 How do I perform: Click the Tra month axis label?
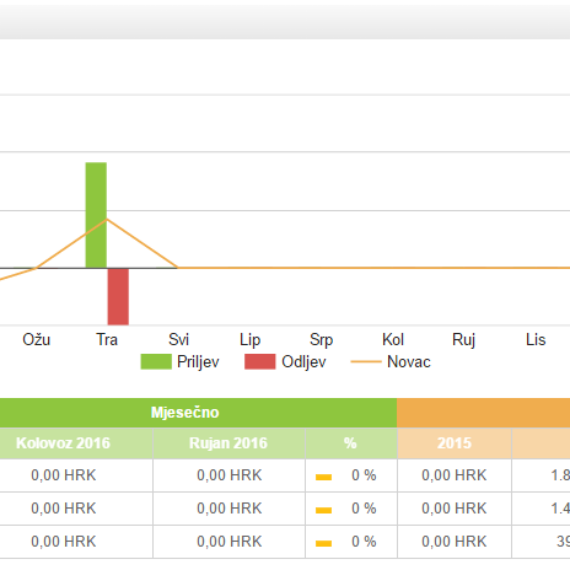coord(107,340)
